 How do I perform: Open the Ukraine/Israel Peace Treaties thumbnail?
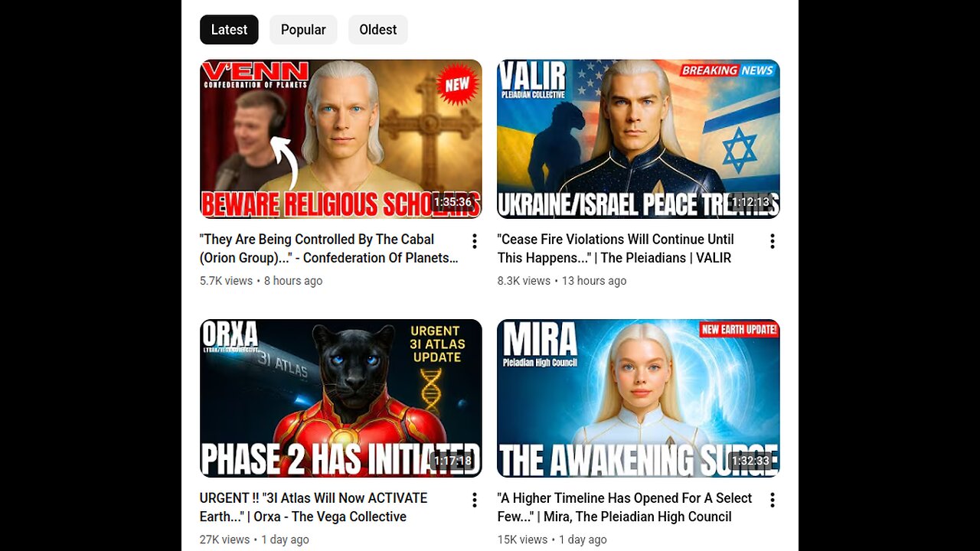click(x=639, y=139)
